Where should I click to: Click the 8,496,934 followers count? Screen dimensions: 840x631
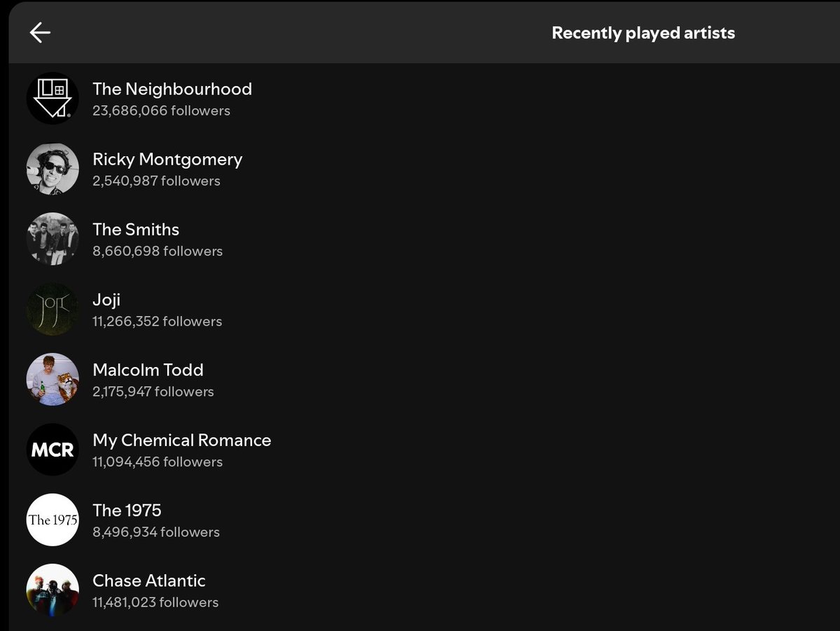156,532
